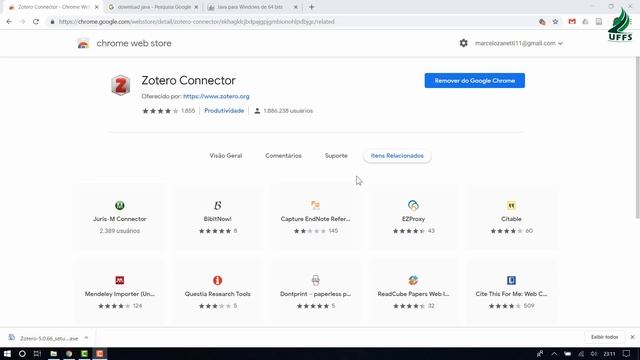
Task: Open the notification center icon in taskbar
Action: (627, 353)
